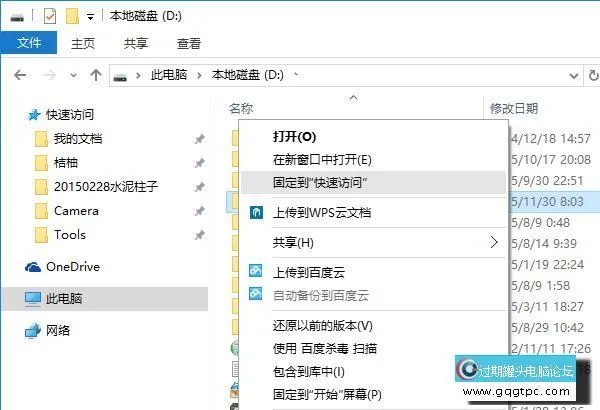
Task: Click the date cell 5/8/9 1:58
Action: [541, 286]
